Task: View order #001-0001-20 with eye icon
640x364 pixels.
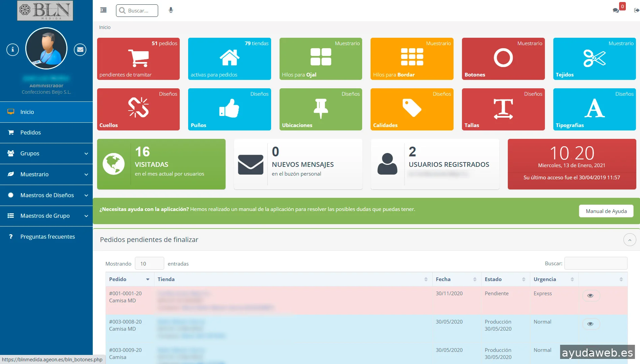Action: [590, 296]
